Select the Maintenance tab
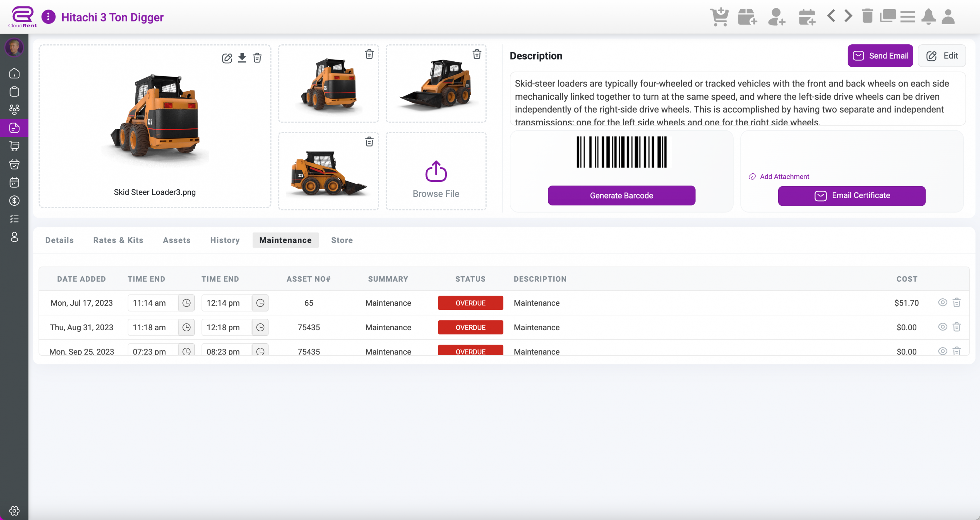This screenshot has width=980, height=520. tap(285, 240)
